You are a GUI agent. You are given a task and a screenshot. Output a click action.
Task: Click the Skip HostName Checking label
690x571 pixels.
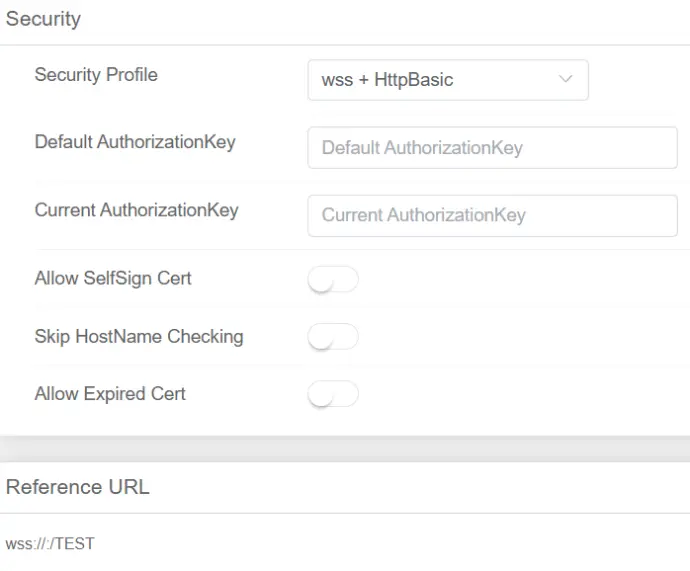pyautogui.click(x=139, y=337)
